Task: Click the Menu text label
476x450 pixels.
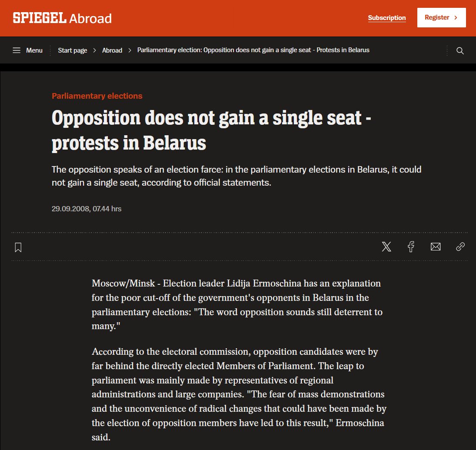Action: point(34,50)
